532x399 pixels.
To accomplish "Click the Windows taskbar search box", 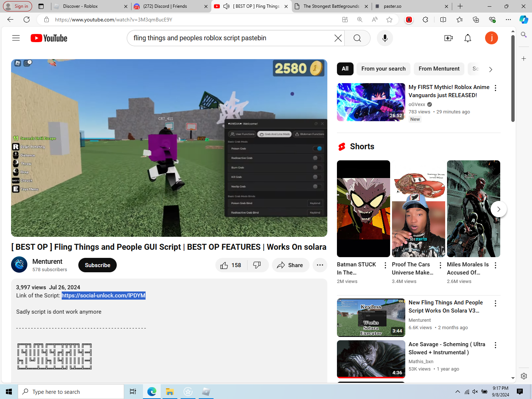I will 71,392.
